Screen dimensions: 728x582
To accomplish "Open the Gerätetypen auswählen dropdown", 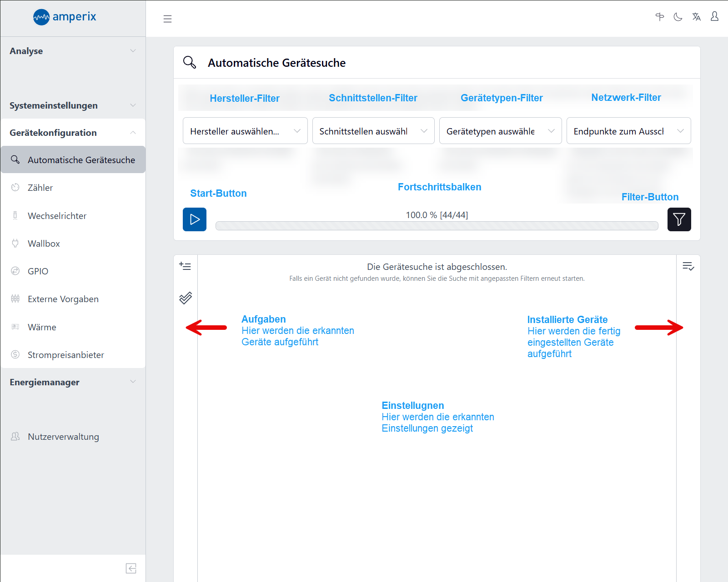I will (x=500, y=131).
